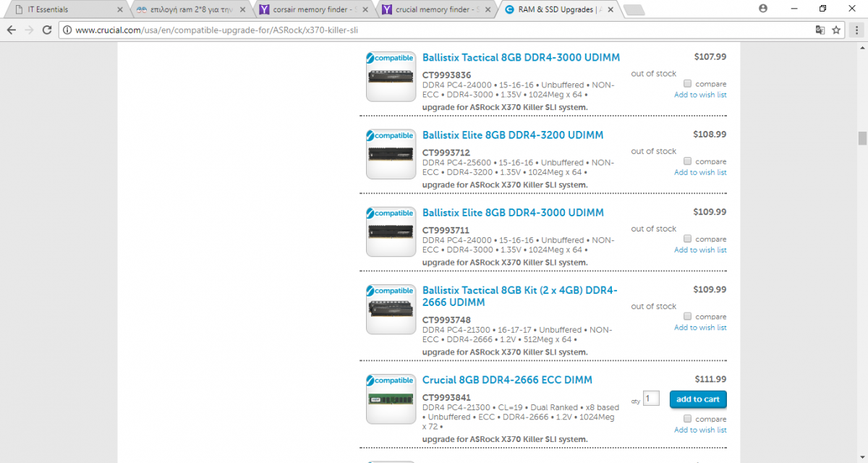Switch to the corsair memory finder tab

click(x=312, y=10)
